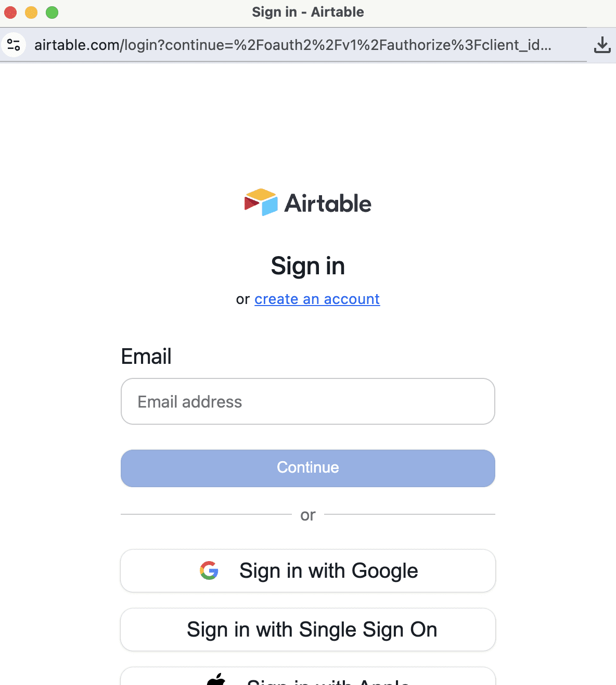Click the or divider between sign-in options
The width and height of the screenshot is (616, 685).
point(308,515)
